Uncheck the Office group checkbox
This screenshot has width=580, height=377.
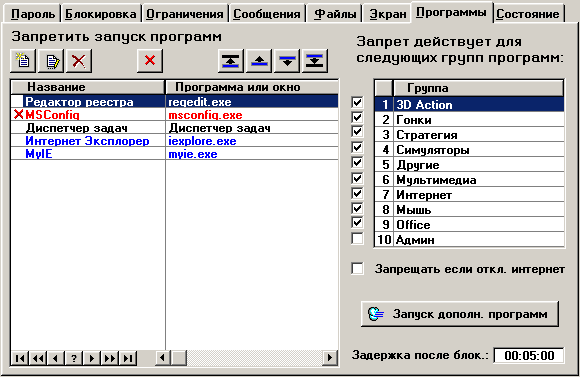pos(357,223)
